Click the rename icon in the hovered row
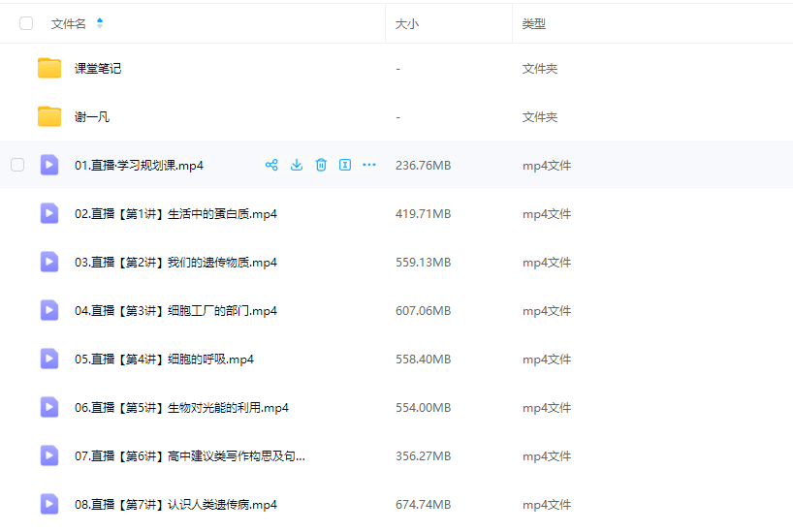 tap(344, 165)
